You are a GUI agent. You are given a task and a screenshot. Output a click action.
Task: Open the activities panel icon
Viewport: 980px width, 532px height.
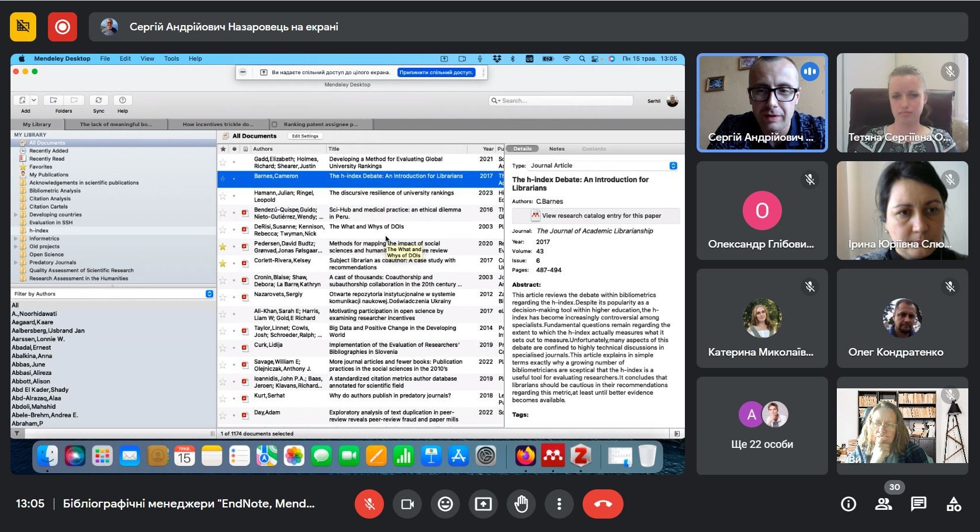pos(954,504)
